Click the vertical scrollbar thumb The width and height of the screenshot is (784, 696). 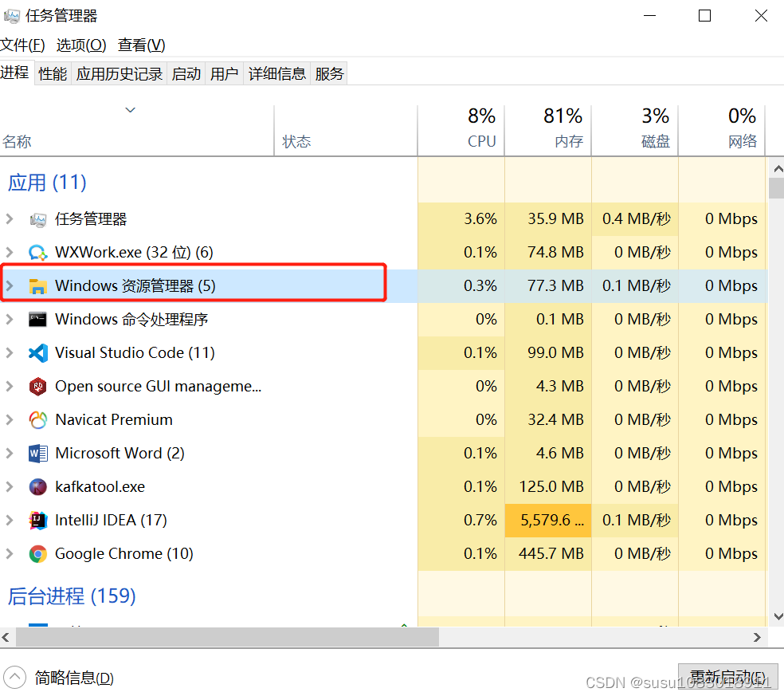[777, 188]
